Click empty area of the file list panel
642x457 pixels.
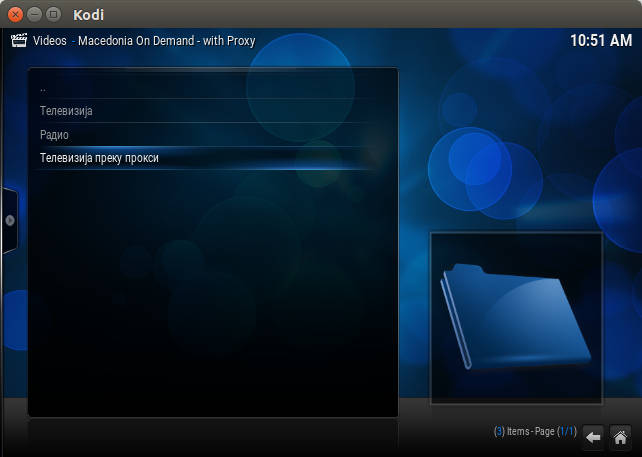pos(213,300)
